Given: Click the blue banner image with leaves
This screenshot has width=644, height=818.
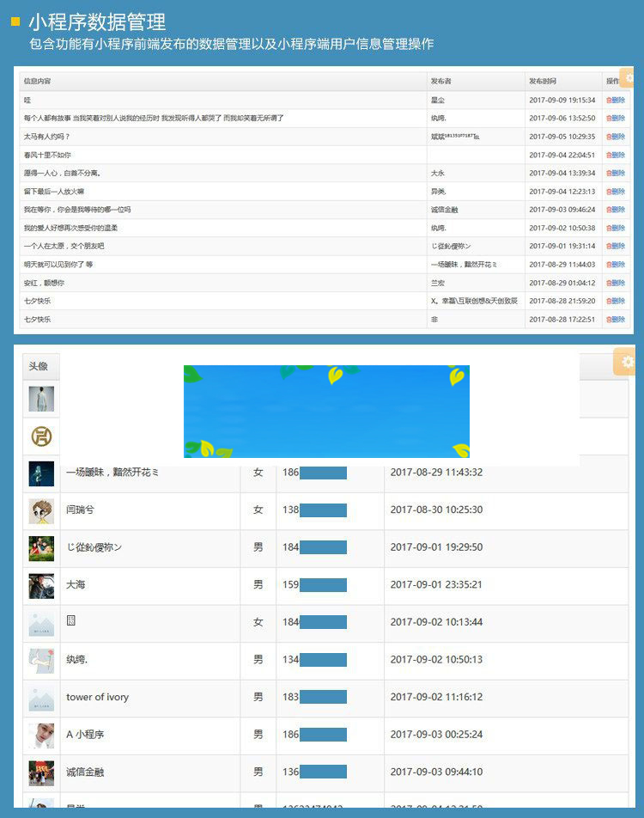Looking at the screenshot, I should [x=326, y=411].
